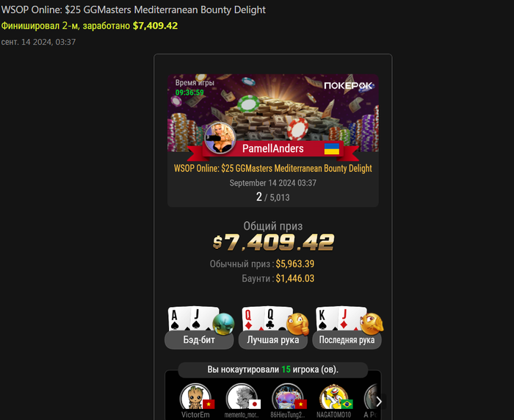Open the Бэд-бит hand button
Screen dimensions: 514x420
[199, 340]
